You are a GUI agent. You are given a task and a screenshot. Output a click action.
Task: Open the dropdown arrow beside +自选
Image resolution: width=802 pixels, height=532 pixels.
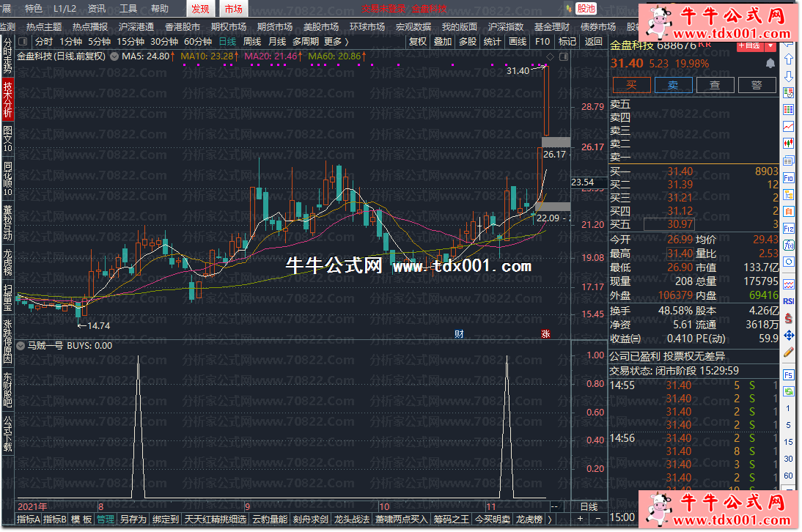point(770,45)
